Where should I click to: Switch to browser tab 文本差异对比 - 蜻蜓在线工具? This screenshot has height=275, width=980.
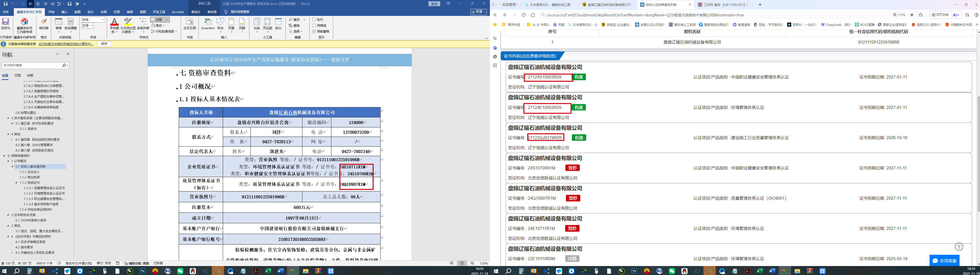550,5
